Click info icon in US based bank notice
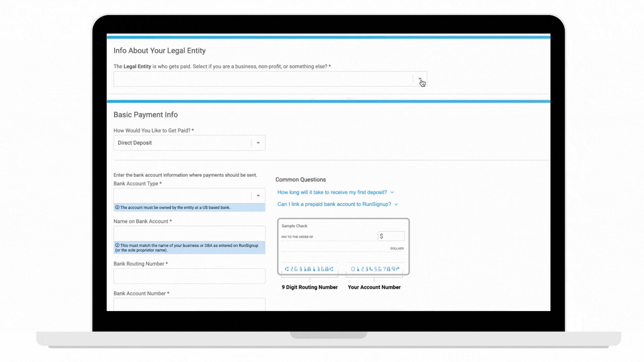 (117, 207)
